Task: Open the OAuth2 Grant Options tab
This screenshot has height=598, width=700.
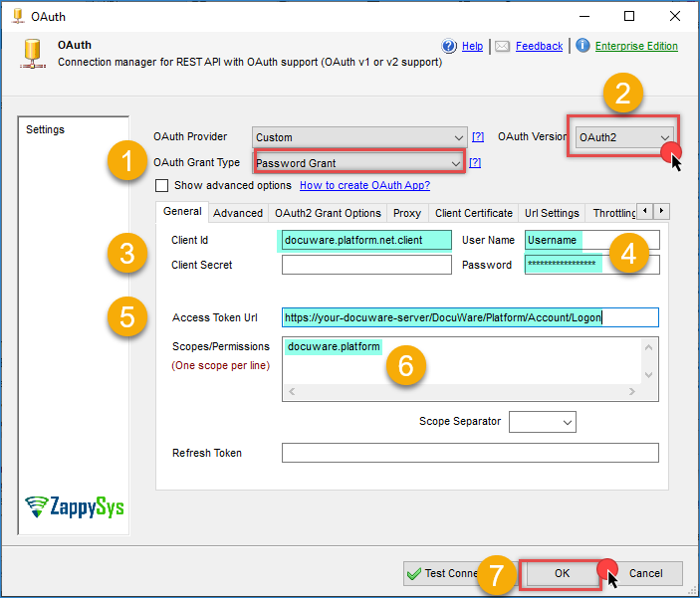Action: click(x=328, y=213)
